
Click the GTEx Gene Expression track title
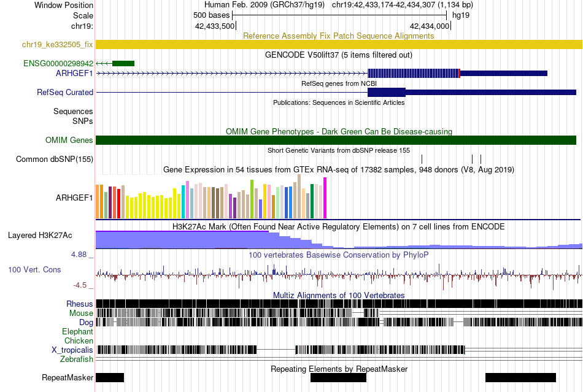point(339,169)
